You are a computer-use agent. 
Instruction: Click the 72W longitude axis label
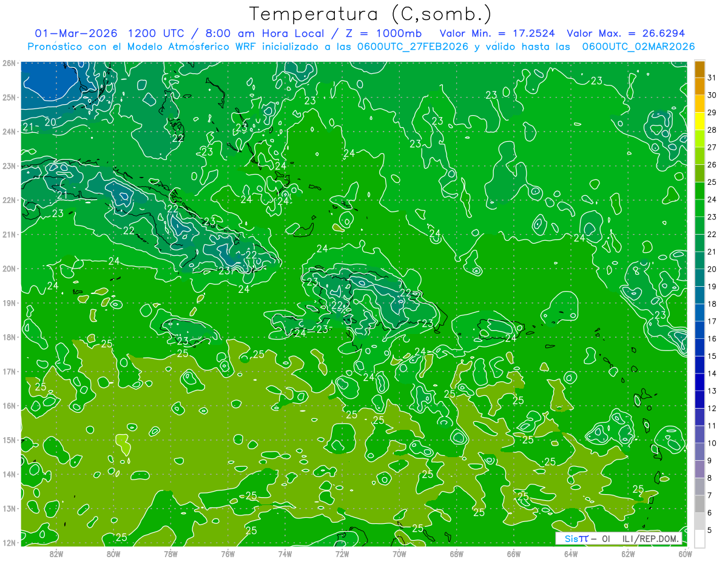[x=342, y=553]
